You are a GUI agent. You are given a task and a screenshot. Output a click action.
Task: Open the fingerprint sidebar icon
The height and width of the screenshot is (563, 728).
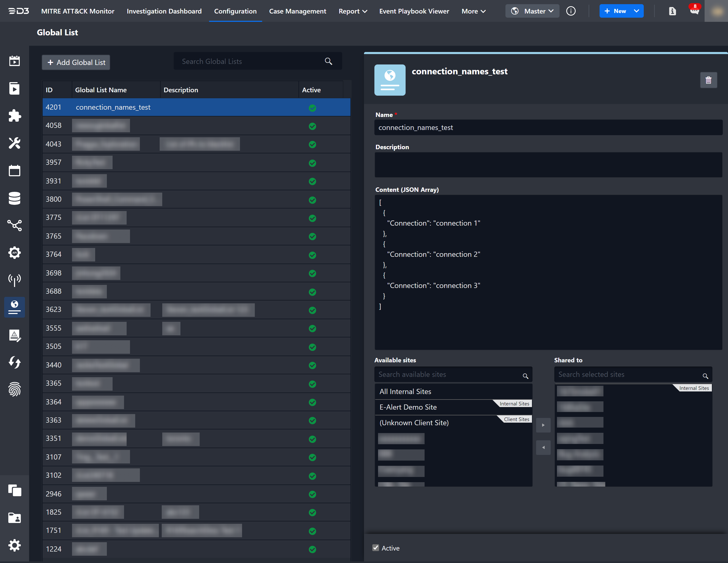pyautogui.click(x=14, y=389)
